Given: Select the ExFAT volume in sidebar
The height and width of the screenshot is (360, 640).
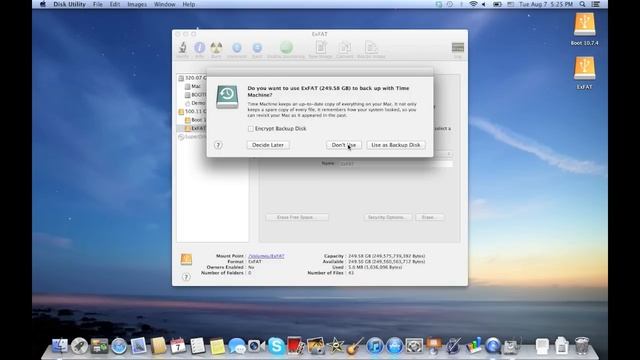Looking at the screenshot, I should 192,128.
